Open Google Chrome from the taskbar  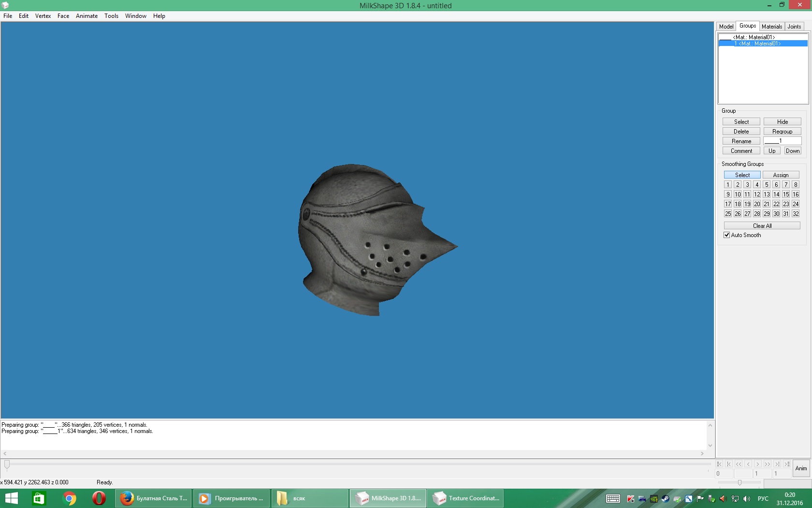(69, 498)
